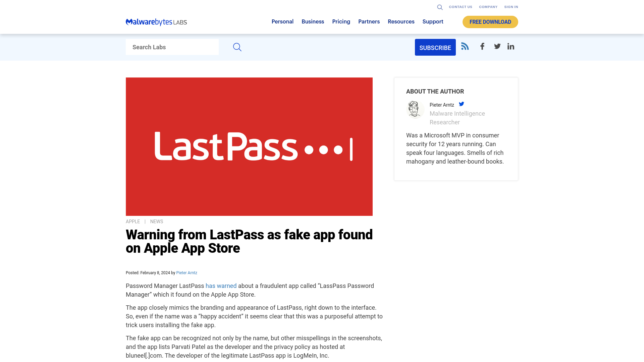
Task: Click the Personal navigation menu item
Action: point(283,22)
